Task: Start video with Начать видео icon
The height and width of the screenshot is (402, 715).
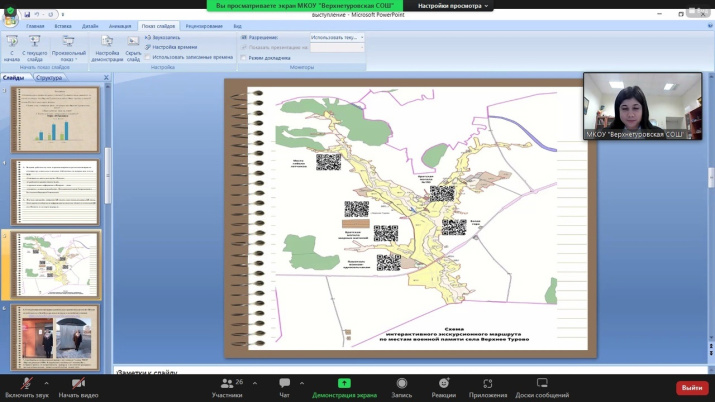Action: 78,384
